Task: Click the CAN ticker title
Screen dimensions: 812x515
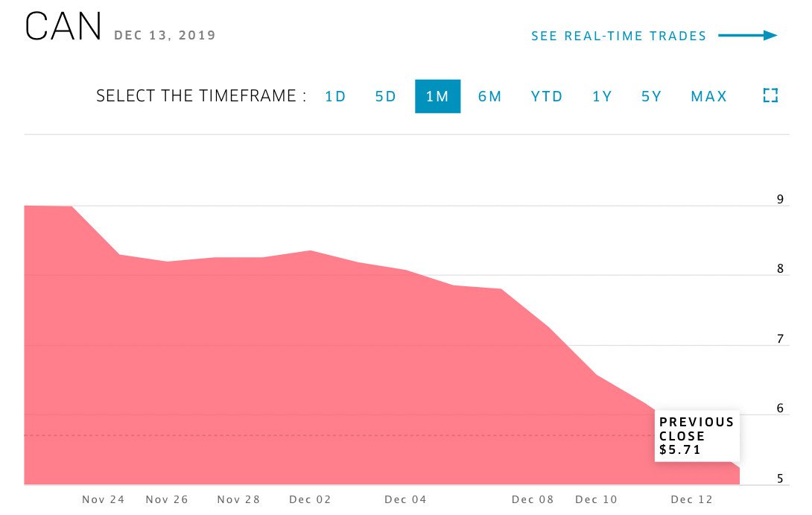Action: click(63, 28)
